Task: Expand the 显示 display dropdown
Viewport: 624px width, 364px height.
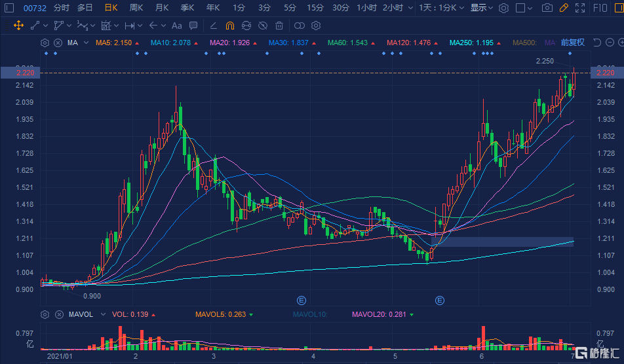Action: (x=482, y=8)
